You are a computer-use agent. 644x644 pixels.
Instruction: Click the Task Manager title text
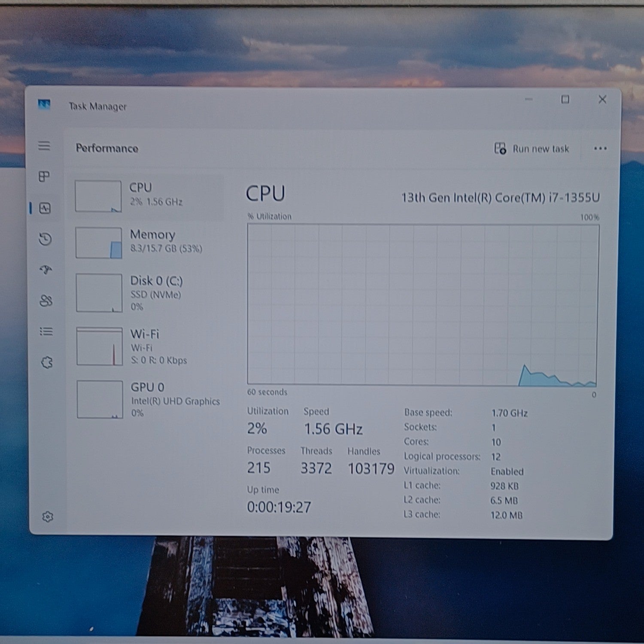point(97,106)
